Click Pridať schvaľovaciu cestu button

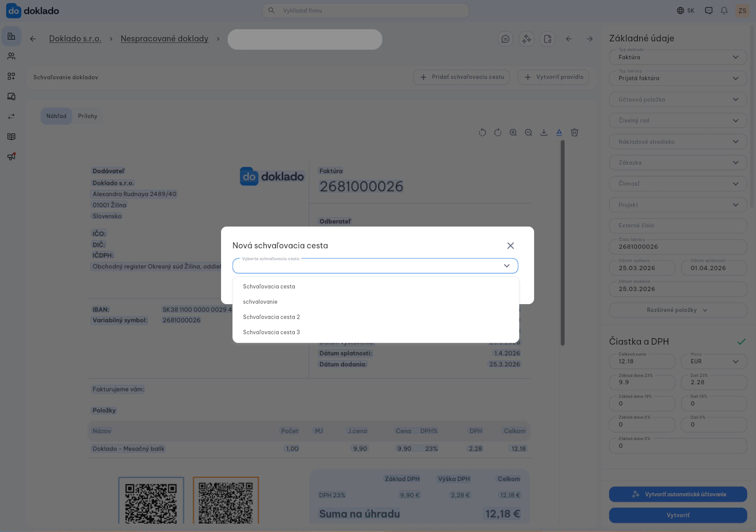(461, 77)
